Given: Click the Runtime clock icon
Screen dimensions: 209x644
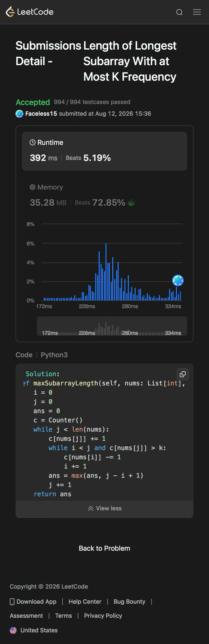Looking at the screenshot, I should [33, 142].
